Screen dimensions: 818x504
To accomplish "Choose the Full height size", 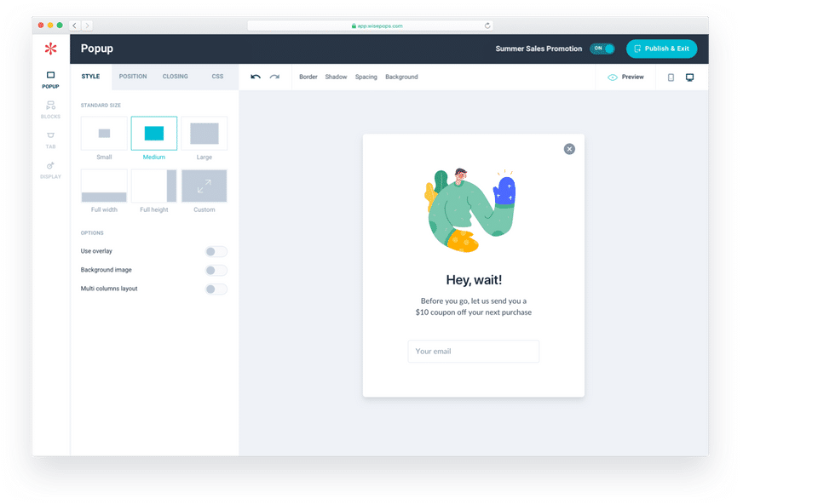I will [154, 186].
